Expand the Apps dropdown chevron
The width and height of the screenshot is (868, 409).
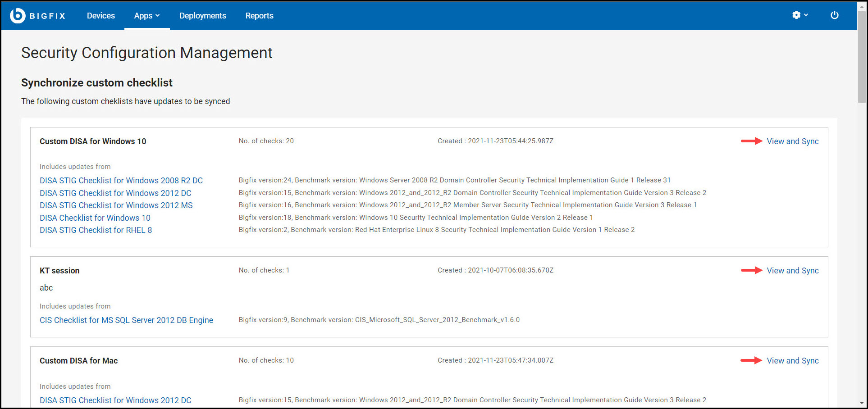tap(157, 16)
